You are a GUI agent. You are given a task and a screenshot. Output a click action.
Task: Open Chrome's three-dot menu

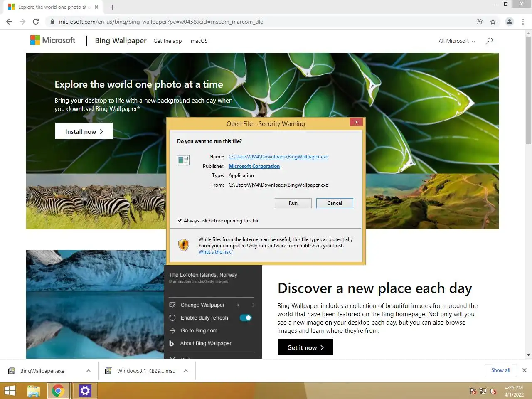523,22
